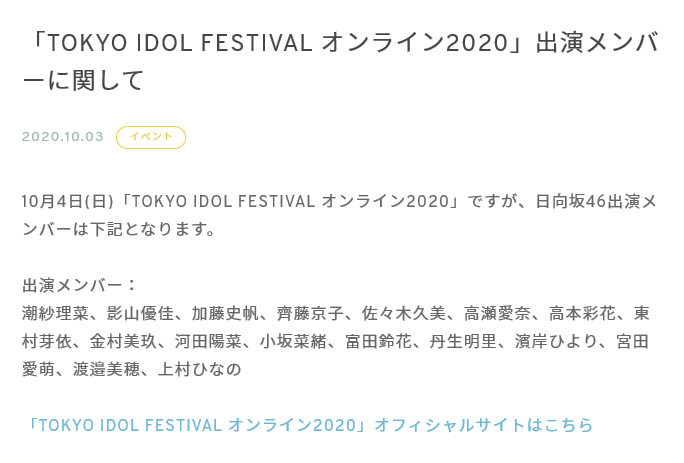This screenshot has width=684, height=463.
Task: Click the name 高本彩花
Action: 582,313
